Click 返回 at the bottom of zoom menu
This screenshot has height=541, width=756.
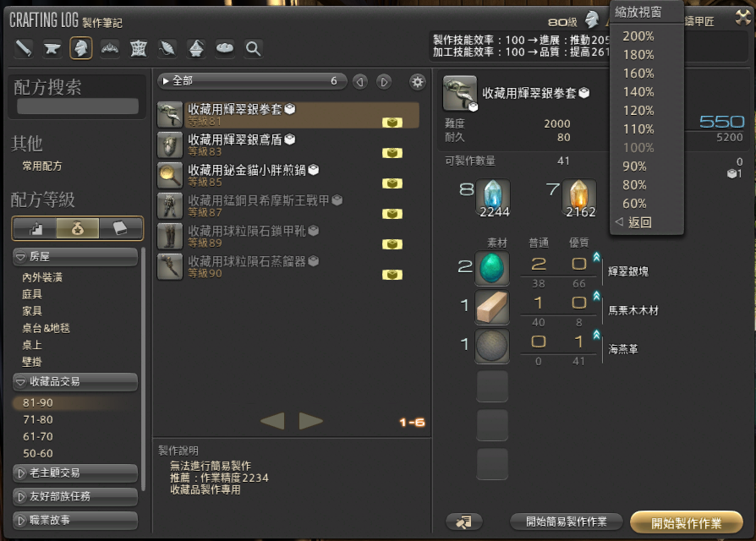pyautogui.click(x=640, y=221)
